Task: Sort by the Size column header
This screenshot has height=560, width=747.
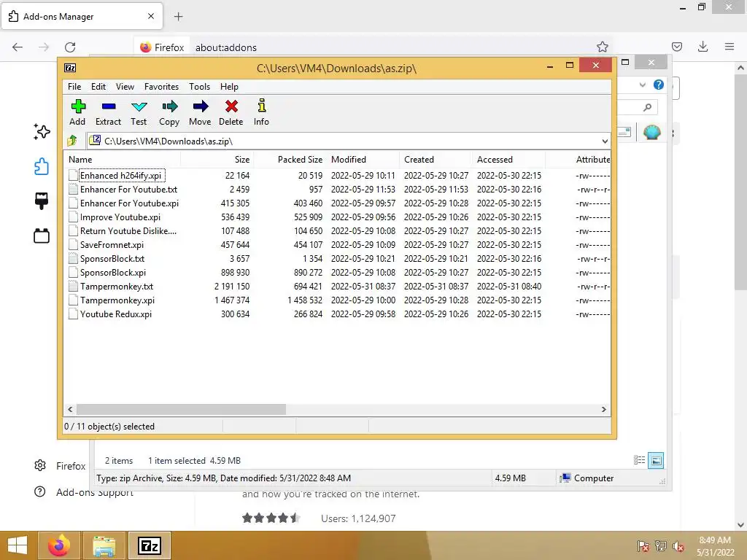Action: point(217,160)
